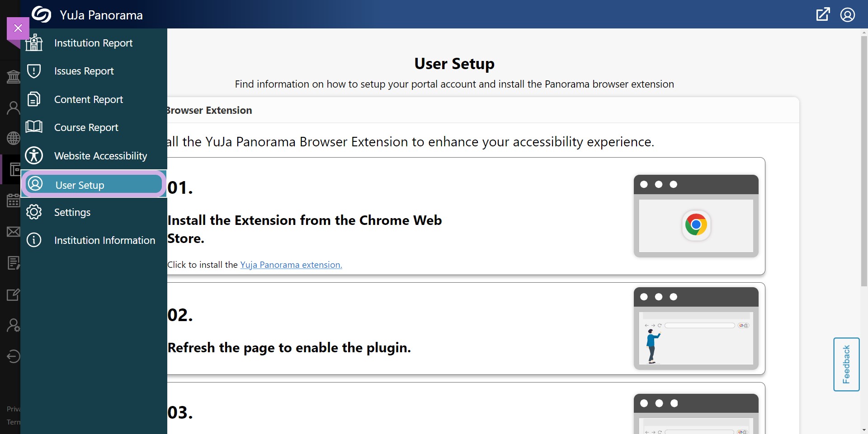Open the Feedback side button
The width and height of the screenshot is (868, 434).
click(846, 364)
